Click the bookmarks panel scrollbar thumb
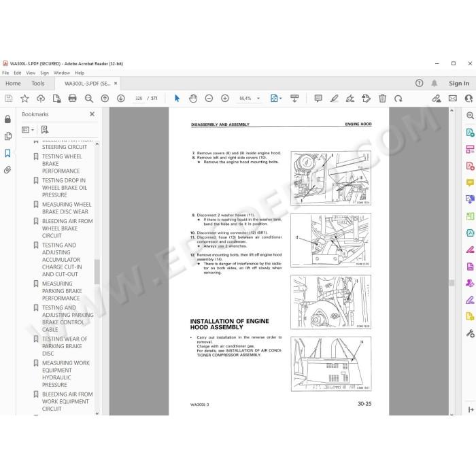The image size is (476, 476). click(97, 271)
